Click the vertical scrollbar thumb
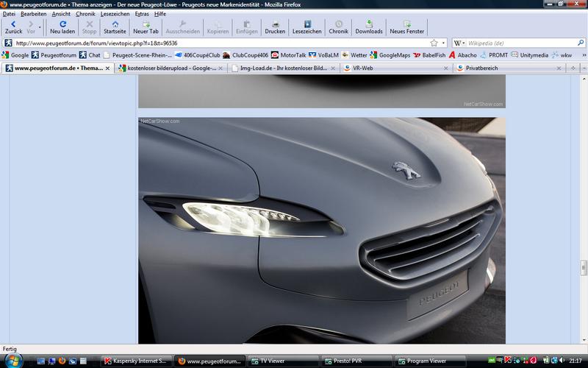The height and width of the screenshot is (368, 588). point(584,267)
